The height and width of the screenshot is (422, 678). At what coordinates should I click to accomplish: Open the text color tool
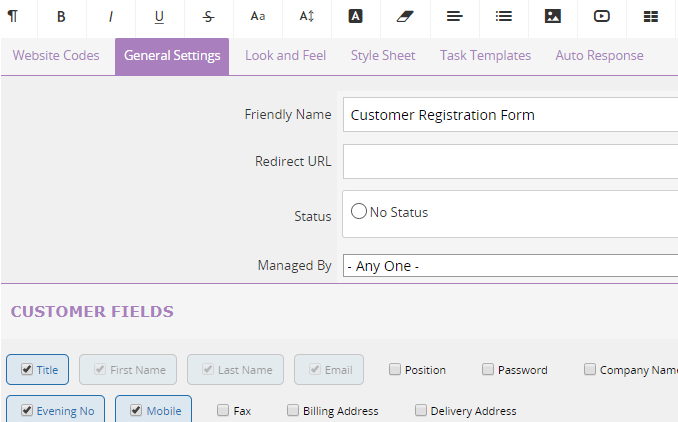[355, 16]
